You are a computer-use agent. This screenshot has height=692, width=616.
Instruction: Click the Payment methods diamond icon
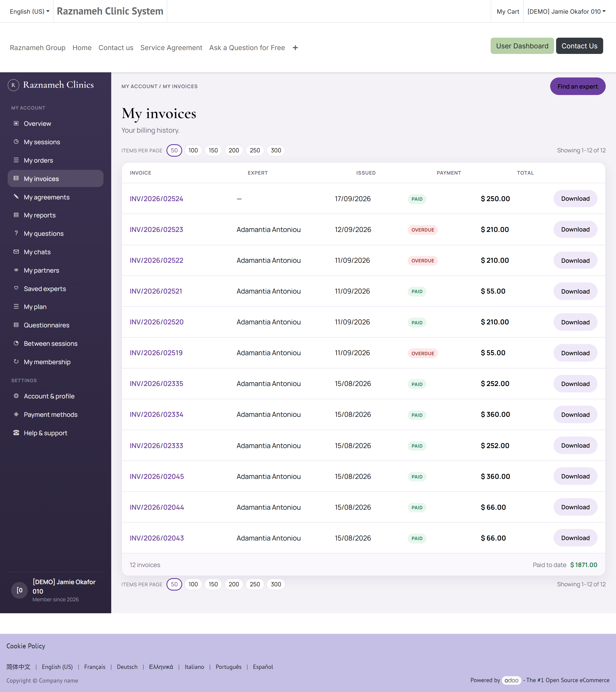coord(16,414)
